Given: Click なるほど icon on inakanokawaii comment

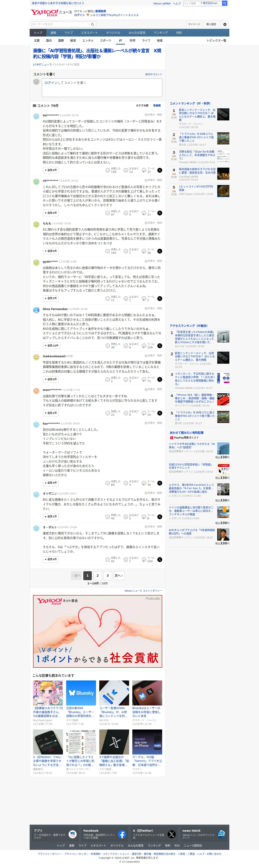Looking at the screenshot, I should pyautogui.click(x=126, y=379).
